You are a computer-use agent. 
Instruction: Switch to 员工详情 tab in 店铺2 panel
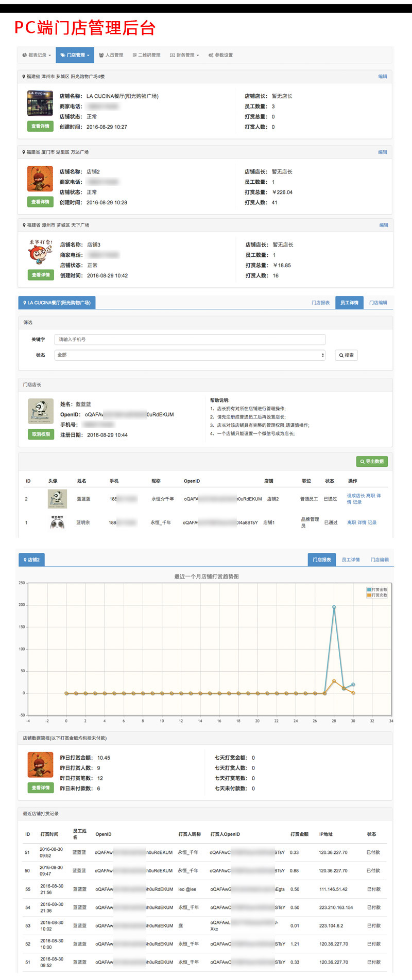[x=351, y=560]
